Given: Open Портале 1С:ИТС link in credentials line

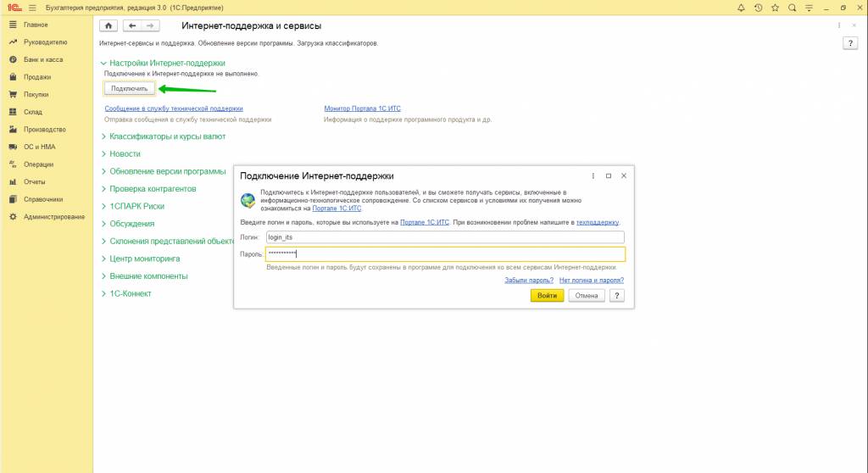Looking at the screenshot, I should point(425,222).
